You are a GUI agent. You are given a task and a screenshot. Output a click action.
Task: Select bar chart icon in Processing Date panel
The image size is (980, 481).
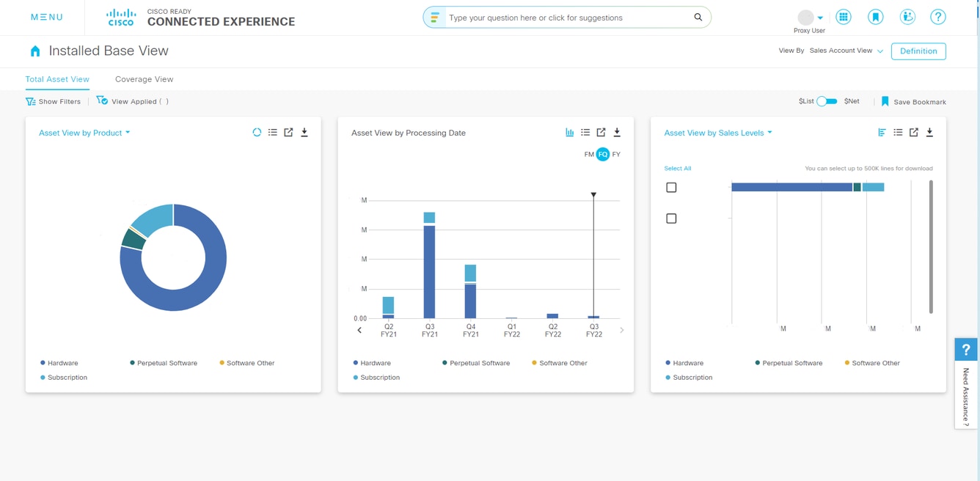coord(569,133)
